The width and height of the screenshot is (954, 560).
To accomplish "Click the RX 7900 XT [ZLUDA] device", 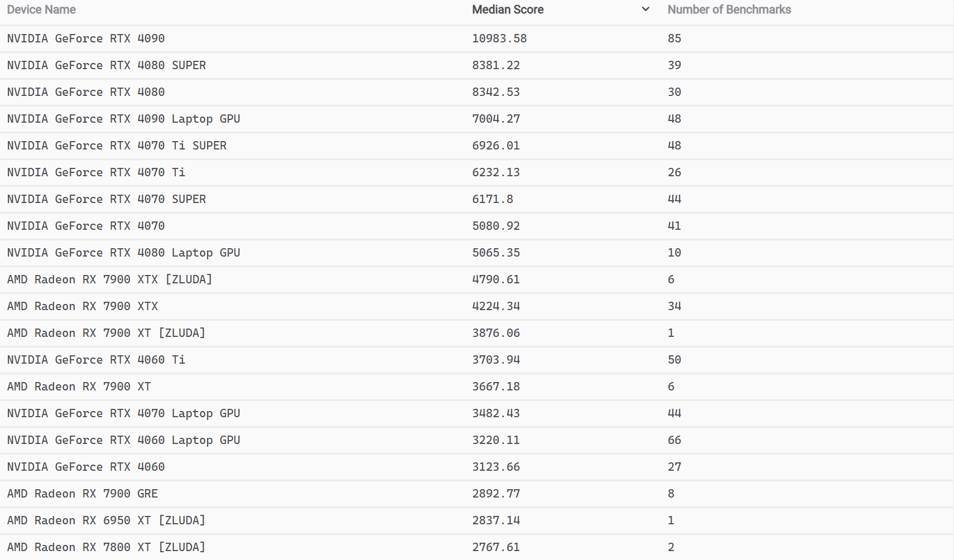I will click(x=106, y=333).
